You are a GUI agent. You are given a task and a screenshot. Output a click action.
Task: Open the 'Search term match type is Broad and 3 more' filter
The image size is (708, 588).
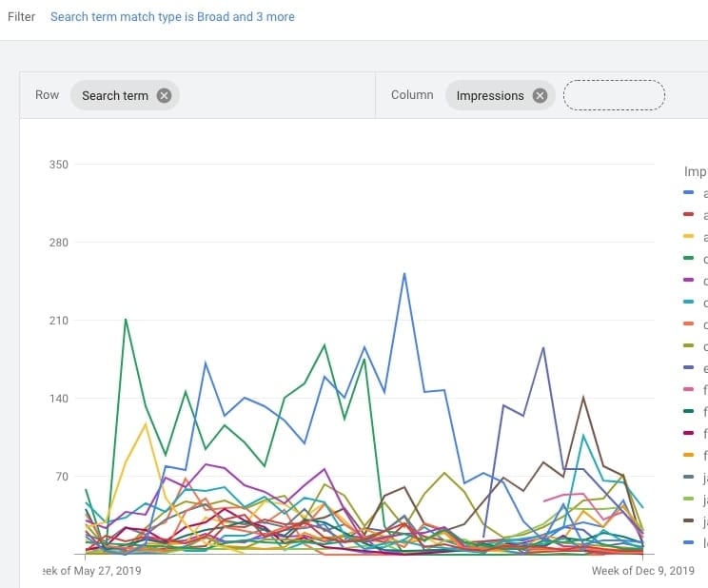click(x=172, y=17)
